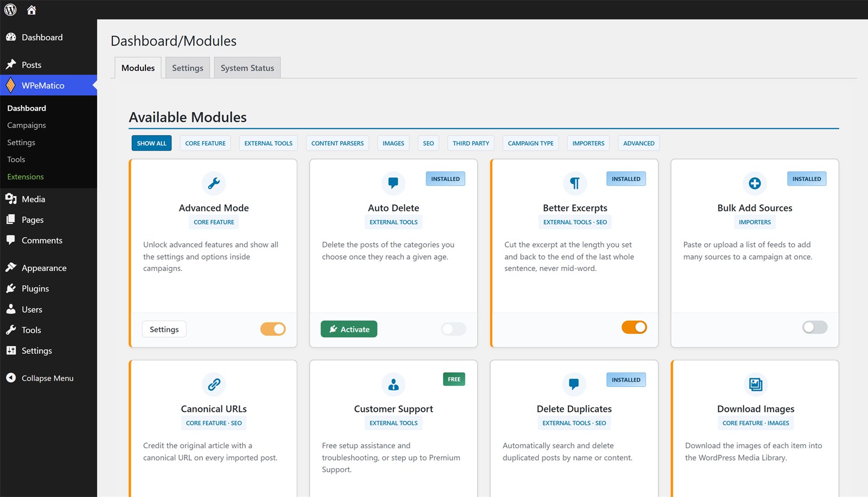Click the Dashboard/Modules page title
This screenshot has height=497, width=868.
point(174,41)
